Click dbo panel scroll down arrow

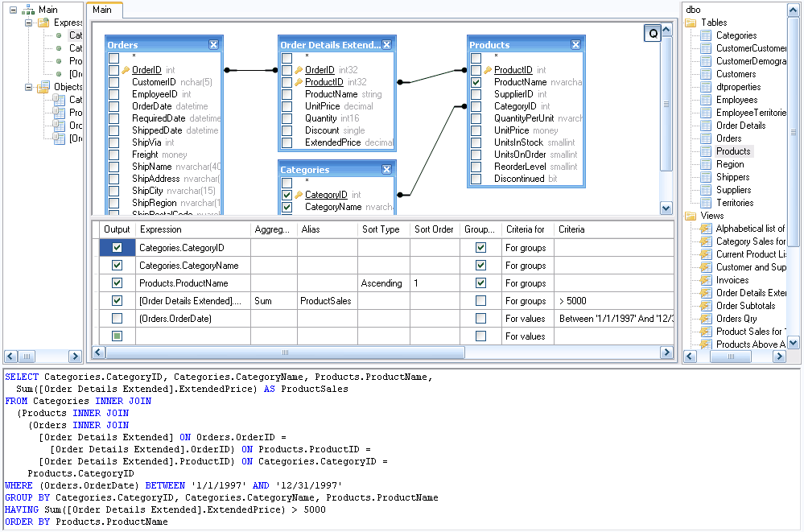(x=794, y=343)
